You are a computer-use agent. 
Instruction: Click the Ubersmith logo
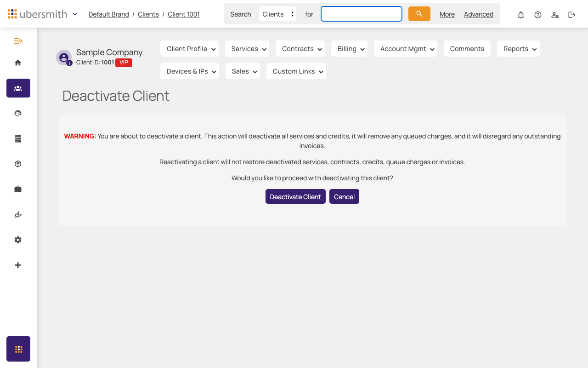[37, 14]
